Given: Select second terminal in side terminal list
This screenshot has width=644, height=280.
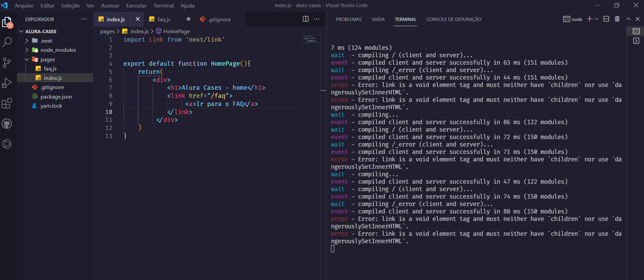Looking at the screenshot, I should tap(636, 41).
